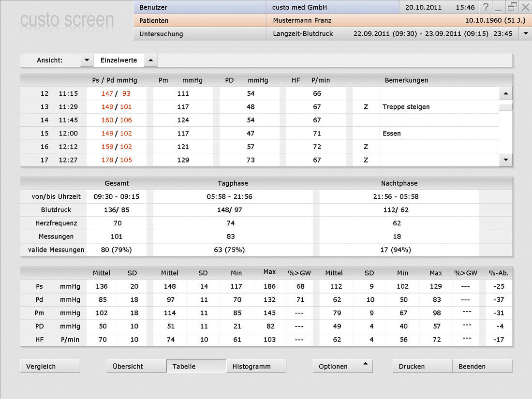Switch to the Übersicht view
This screenshot has height=399, width=532.
click(136, 366)
